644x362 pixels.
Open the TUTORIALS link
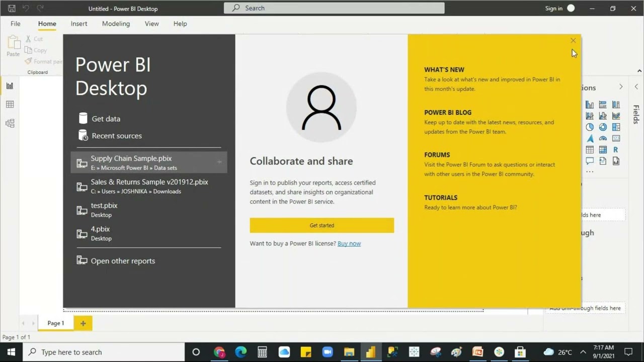coord(441,198)
